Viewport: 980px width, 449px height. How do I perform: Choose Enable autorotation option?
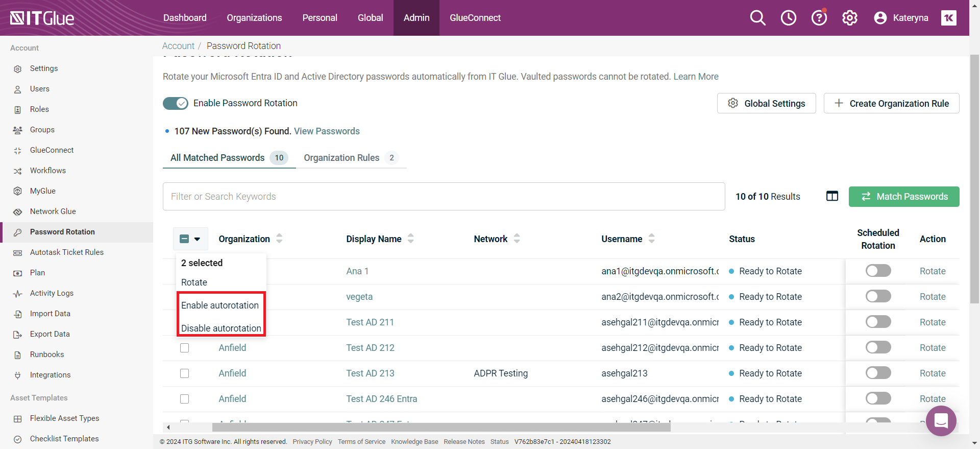click(x=220, y=305)
